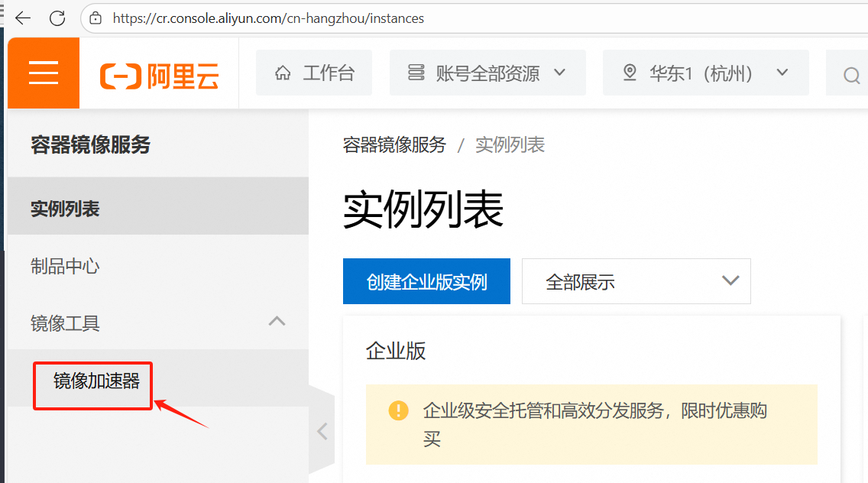Click the 创建企业版实例 button
Viewport: 868px width, 483px height.
pos(426,281)
